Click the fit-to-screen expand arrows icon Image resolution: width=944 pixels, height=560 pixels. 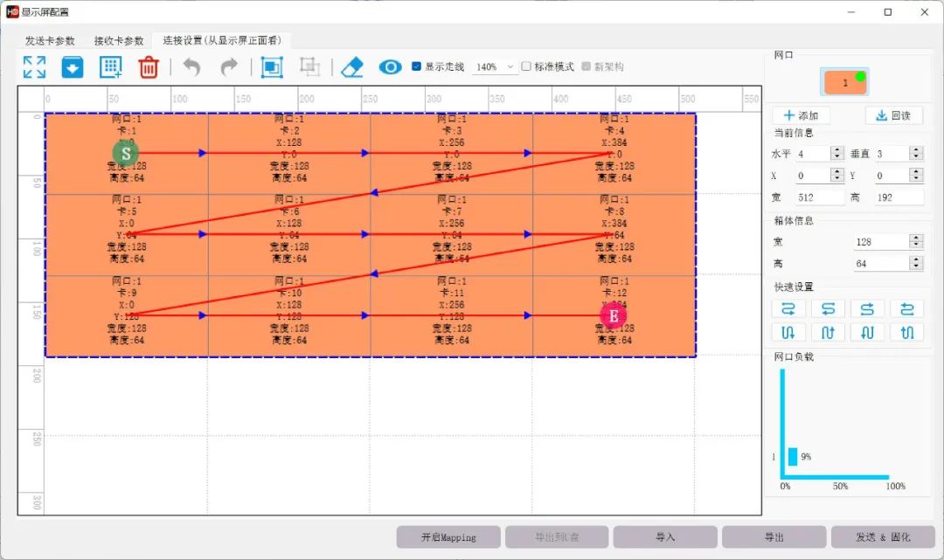pos(34,66)
